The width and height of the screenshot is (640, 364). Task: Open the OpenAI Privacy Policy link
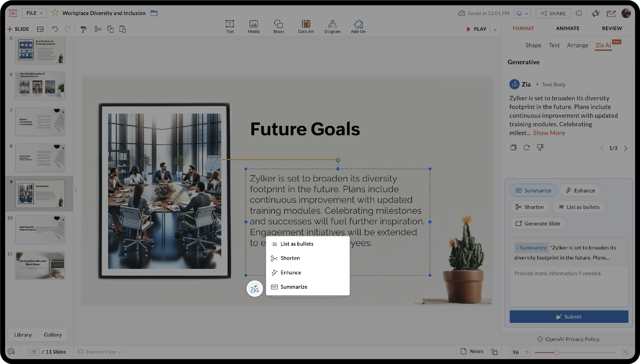[x=572, y=339]
